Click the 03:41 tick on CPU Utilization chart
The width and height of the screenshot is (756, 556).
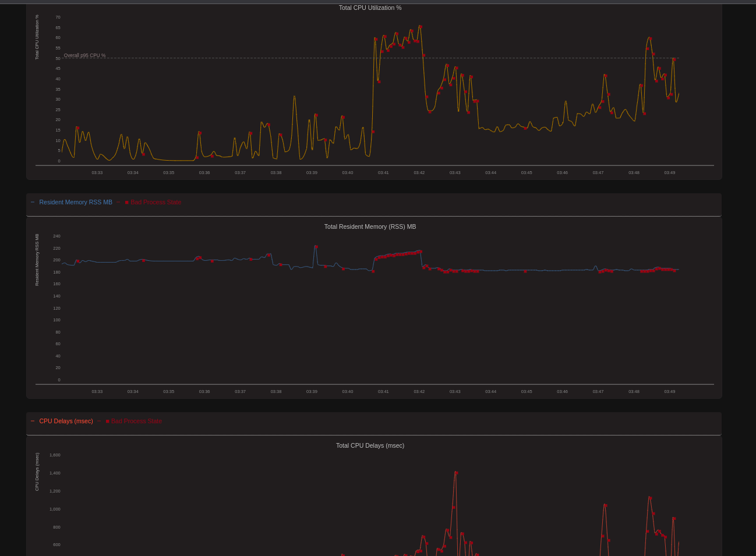(x=383, y=172)
